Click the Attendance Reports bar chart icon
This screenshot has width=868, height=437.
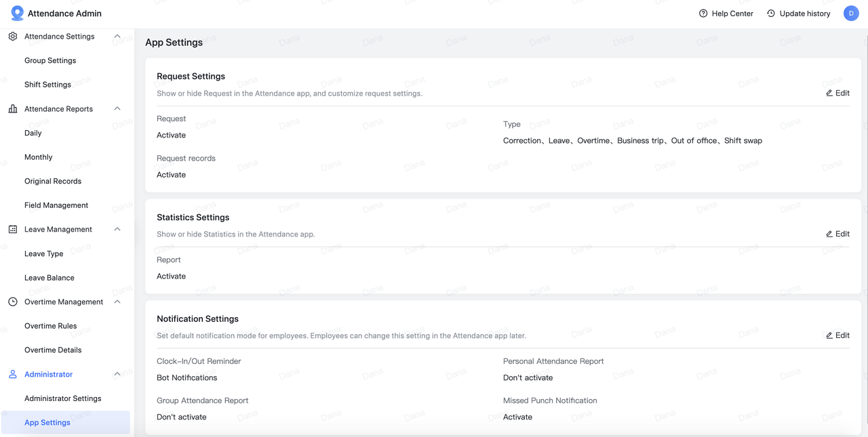13,109
